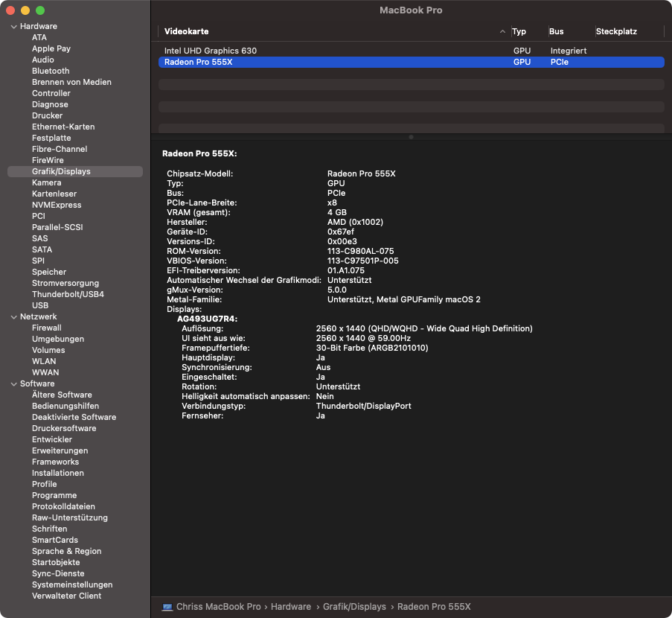Select Entwickler under Software

(52, 439)
